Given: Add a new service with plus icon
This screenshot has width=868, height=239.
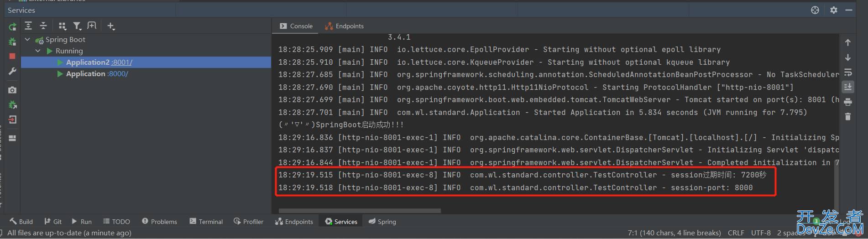Looking at the screenshot, I should pos(111,26).
